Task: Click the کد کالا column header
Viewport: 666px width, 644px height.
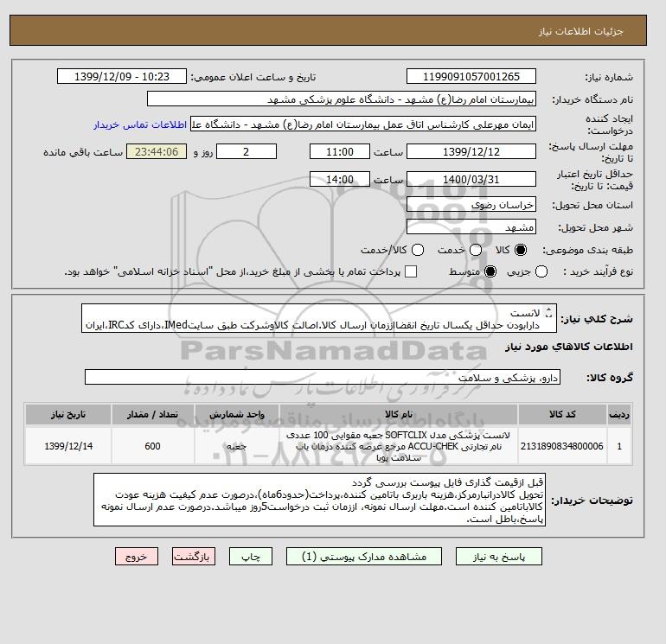Action: click(x=562, y=414)
